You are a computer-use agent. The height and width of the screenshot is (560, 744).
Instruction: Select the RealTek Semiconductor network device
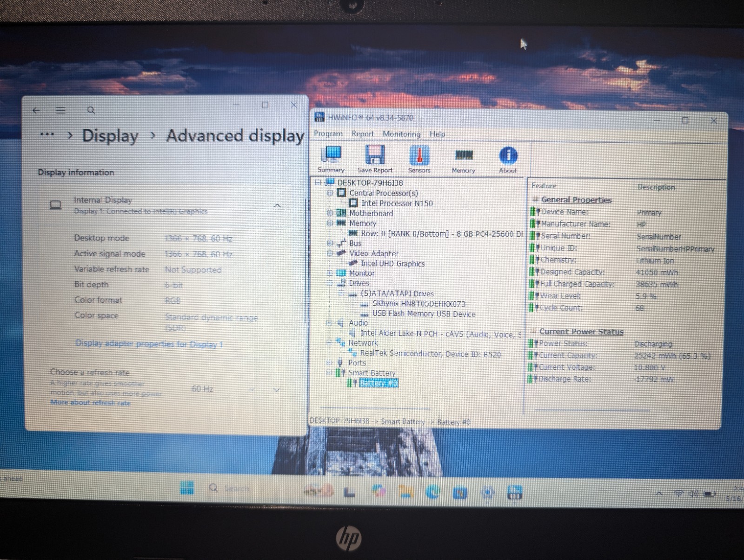pos(431,354)
